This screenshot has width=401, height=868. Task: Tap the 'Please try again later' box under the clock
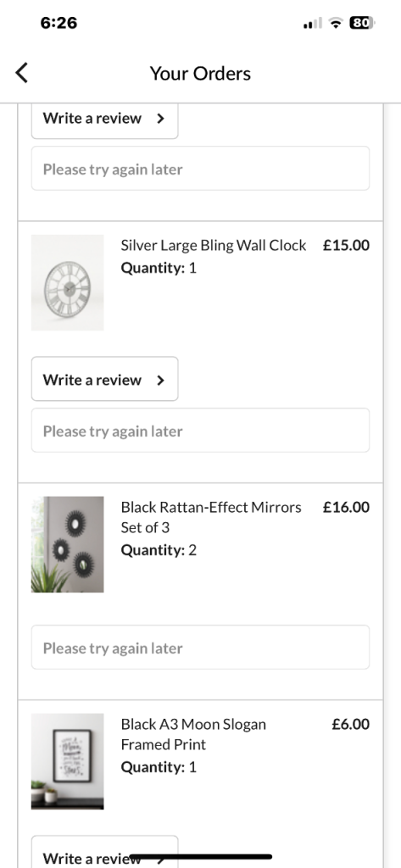coord(200,430)
